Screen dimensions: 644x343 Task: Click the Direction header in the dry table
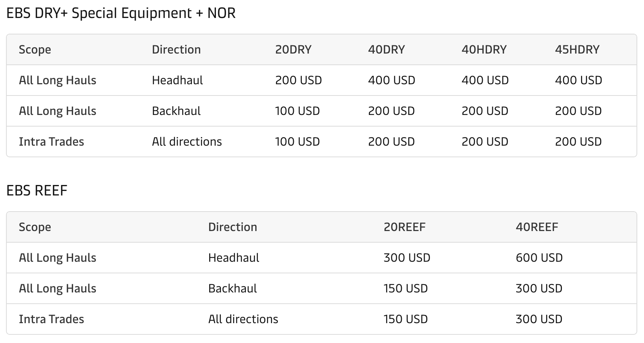(x=176, y=50)
